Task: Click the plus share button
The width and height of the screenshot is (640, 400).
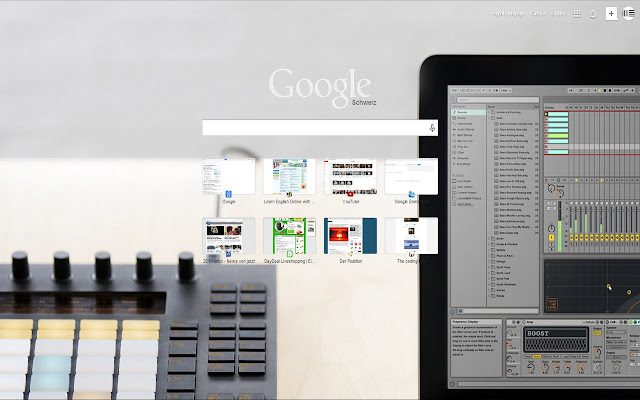Action: (x=611, y=13)
